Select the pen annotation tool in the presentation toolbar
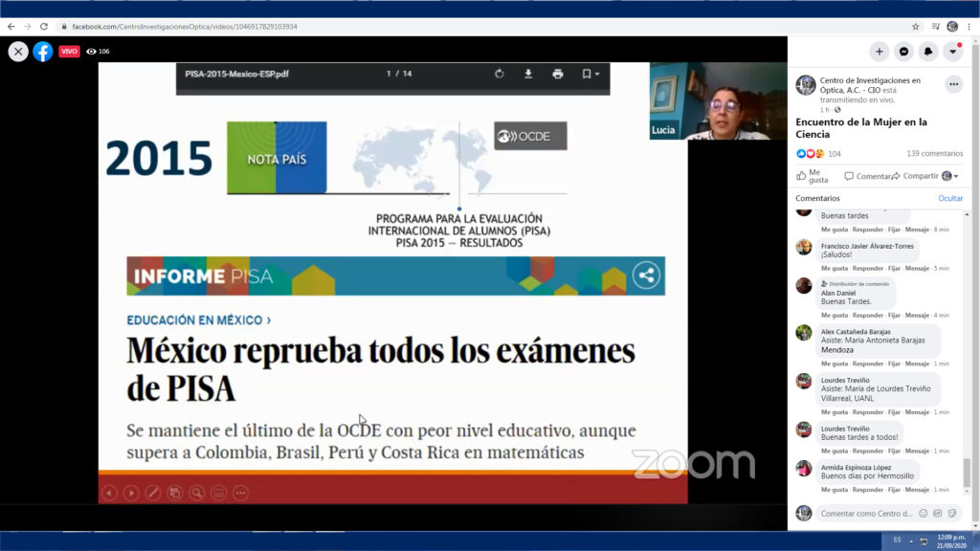The image size is (980, 551). [153, 493]
